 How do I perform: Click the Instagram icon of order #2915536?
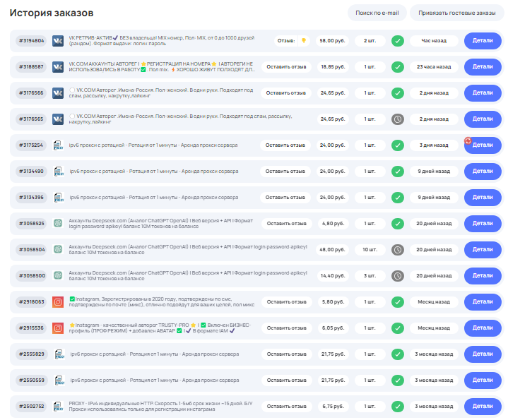tap(58, 328)
